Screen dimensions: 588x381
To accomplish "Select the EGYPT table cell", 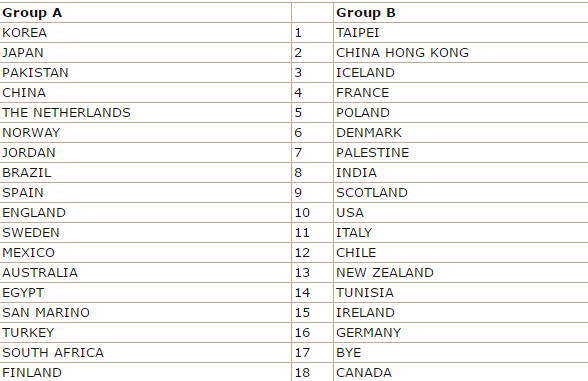I will tap(146, 292).
